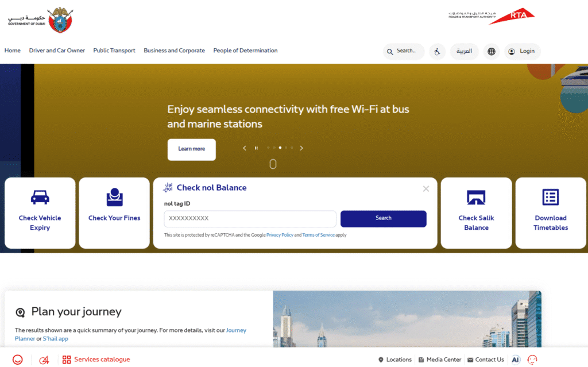Click the Check nol Balance heading
This screenshot has width=588, height=367.
[211, 188]
